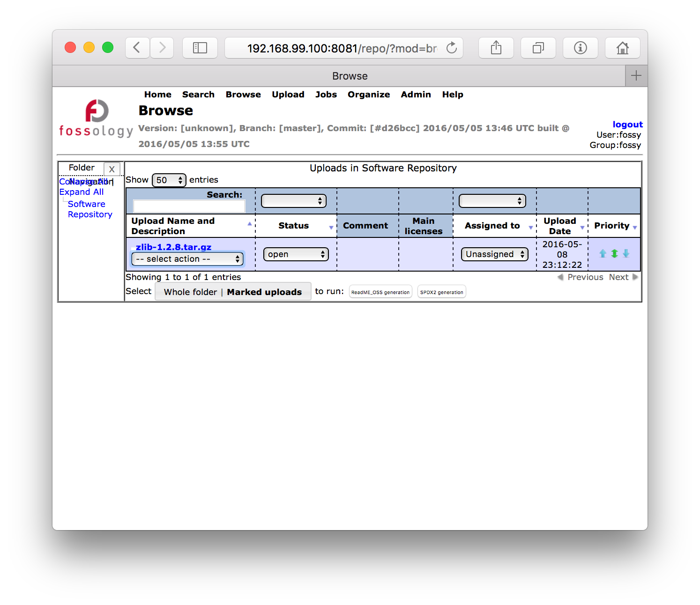Sort by Upload Date column arrow
This screenshot has height=605, width=700.
(x=582, y=228)
